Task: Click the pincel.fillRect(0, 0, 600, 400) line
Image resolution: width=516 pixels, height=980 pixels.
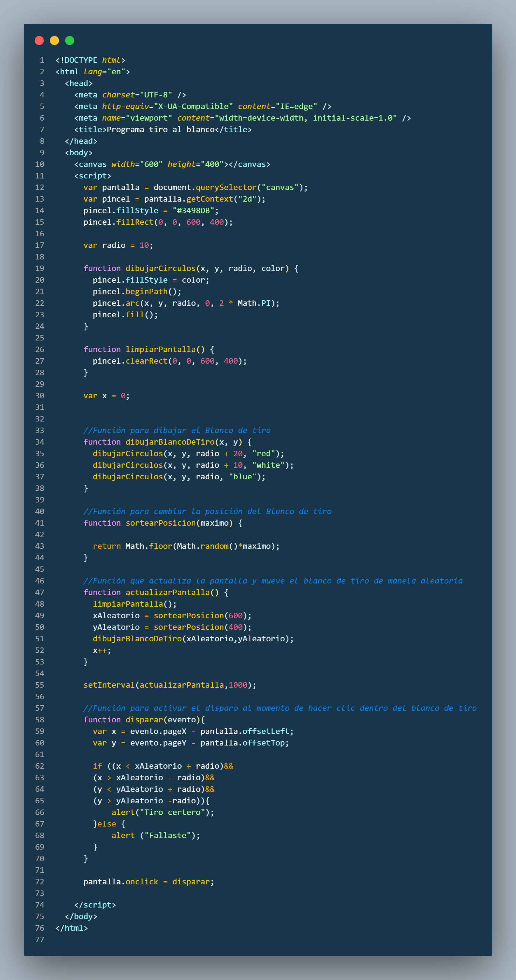Action: click(x=158, y=222)
